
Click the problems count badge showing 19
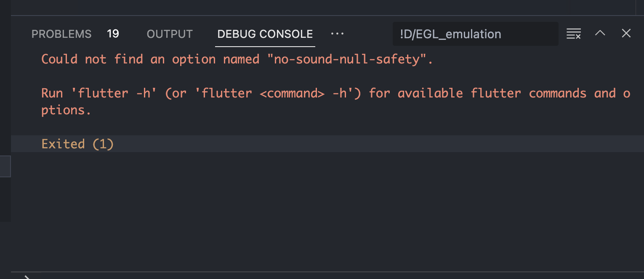[113, 34]
